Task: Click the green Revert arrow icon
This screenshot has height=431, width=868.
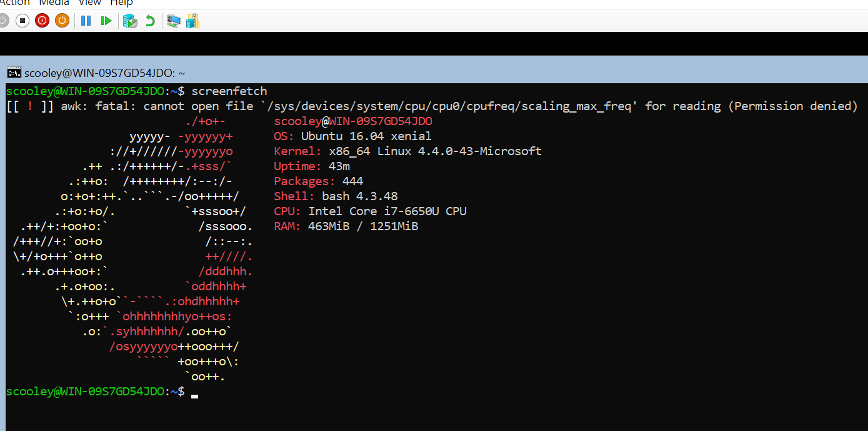Action: click(x=150, y=21)
